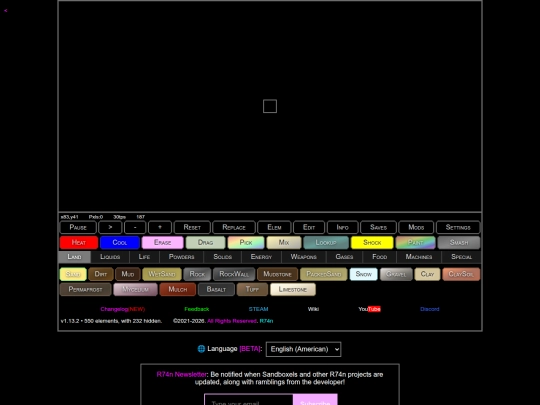The image size is (540, 405).
Task: Select the Rock element
Action: click(x=197, y=274)
